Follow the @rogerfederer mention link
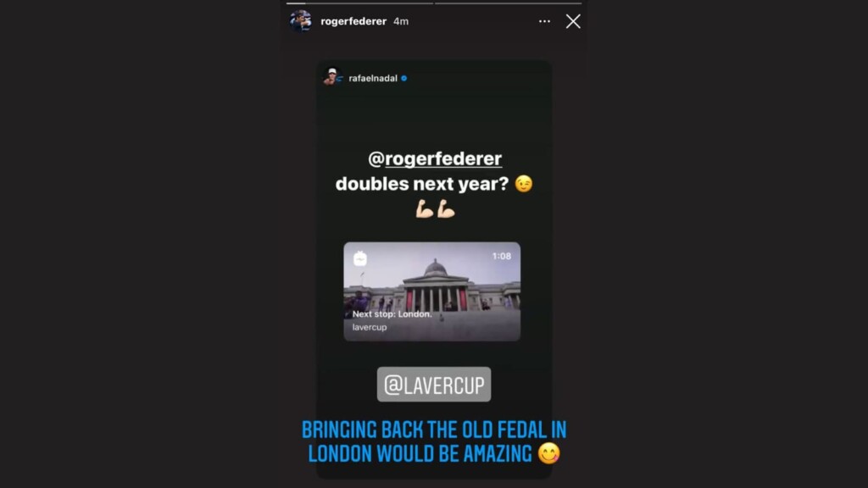Viewport: 868px width, 488px height. (435, 158)
